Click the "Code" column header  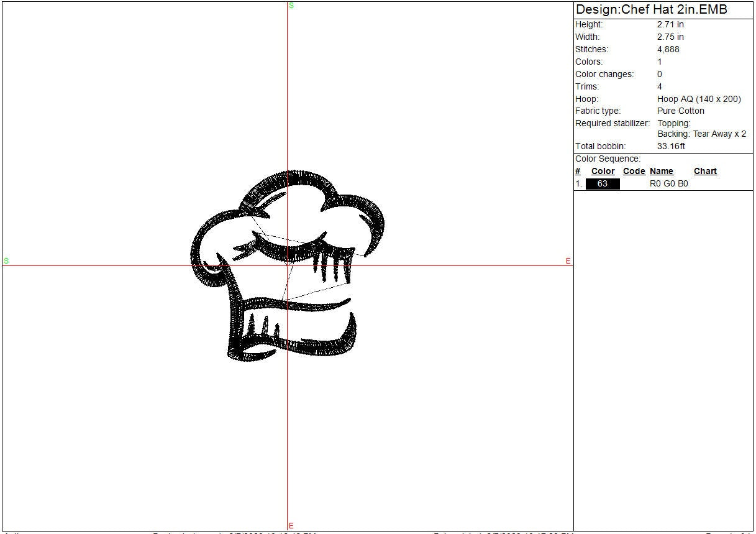click(x=634, y=172)
